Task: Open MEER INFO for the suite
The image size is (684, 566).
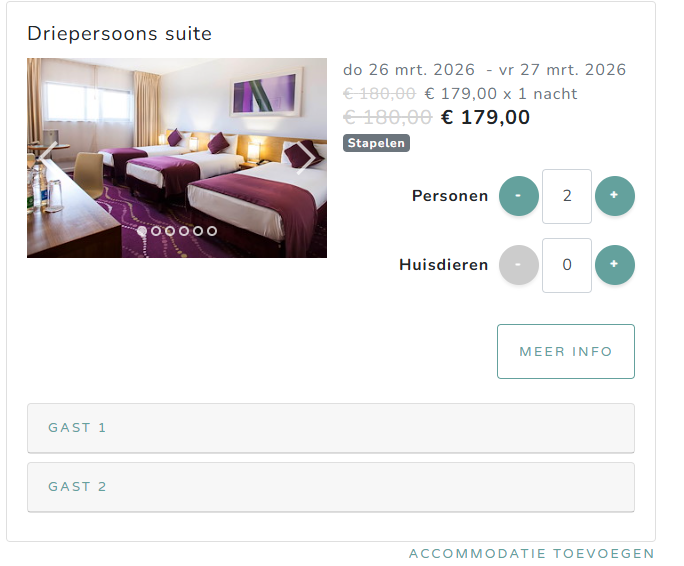Action: [566, 351]
